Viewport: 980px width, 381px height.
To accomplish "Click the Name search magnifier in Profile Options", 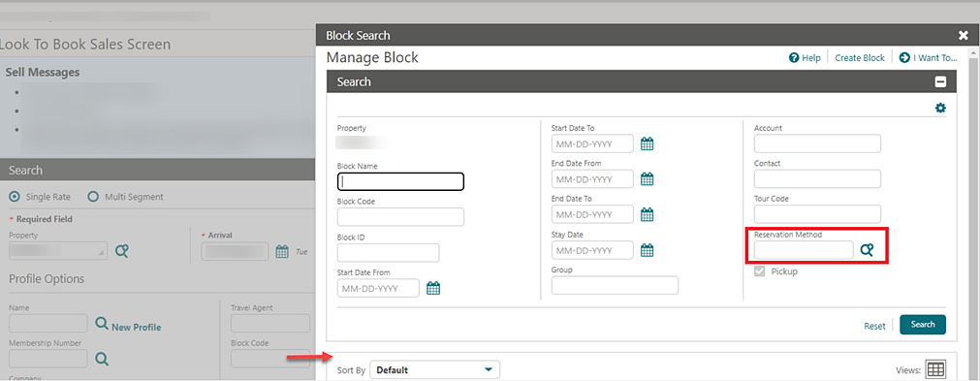I will pos(101,323).
